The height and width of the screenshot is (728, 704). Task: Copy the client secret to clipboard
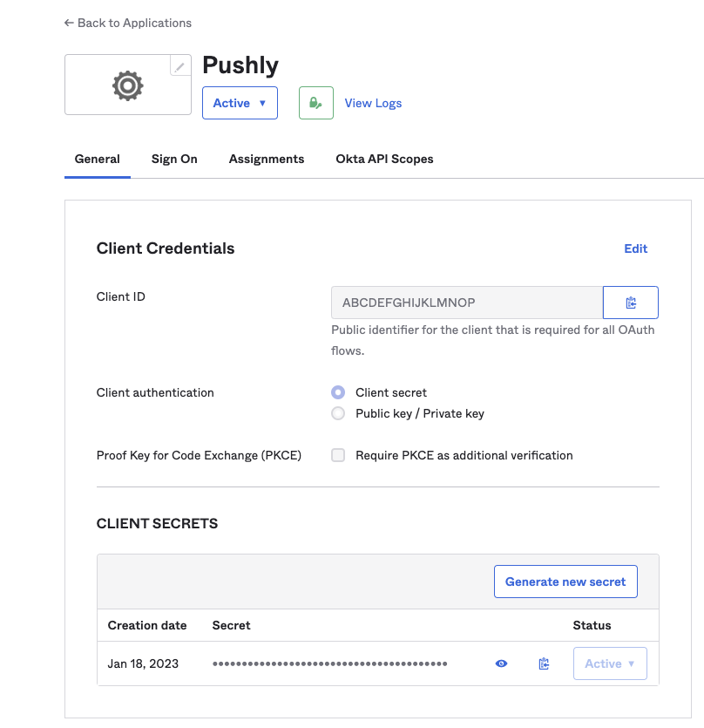pos(544,663)
